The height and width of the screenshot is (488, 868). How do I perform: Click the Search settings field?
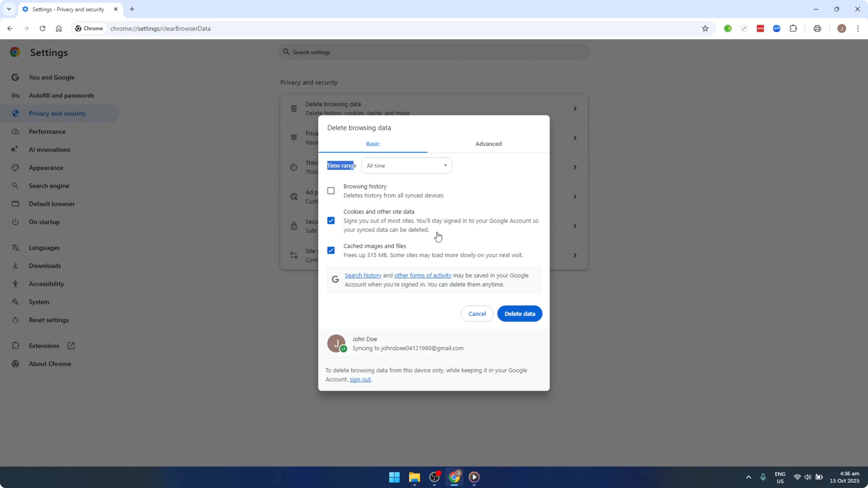tap(433, 52)
